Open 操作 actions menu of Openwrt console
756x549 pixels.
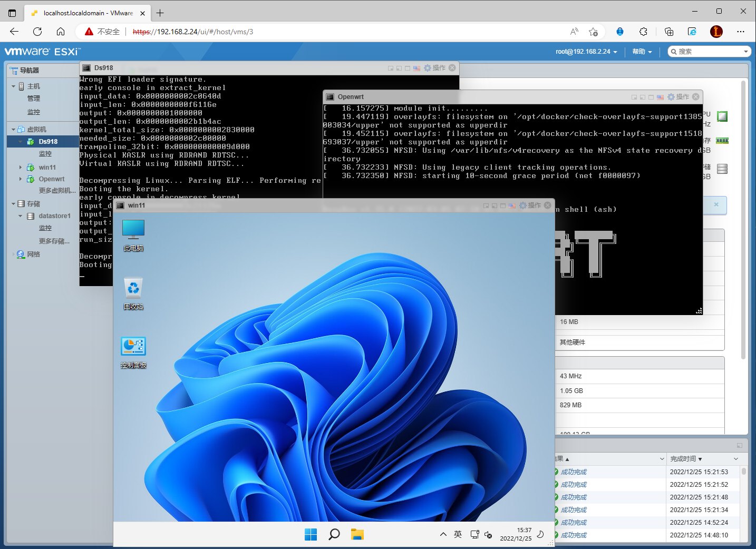(679, 97)
